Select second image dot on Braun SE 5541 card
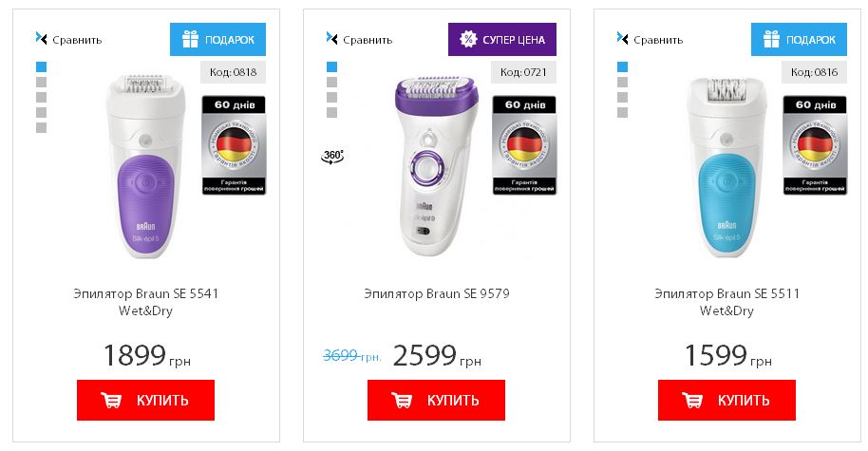Image resolution: width=868 pixels, height=451 pixels. pyautogui.click(x=41, y=82)
